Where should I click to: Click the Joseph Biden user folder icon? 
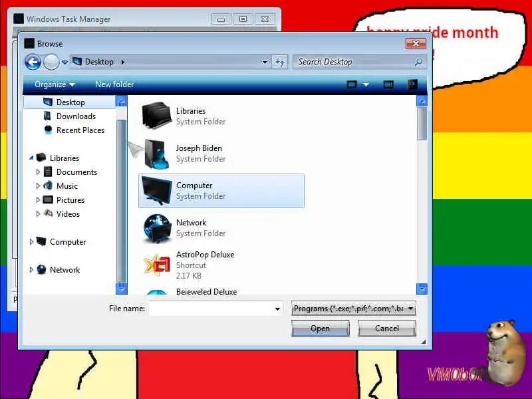[x=156, y=154]
